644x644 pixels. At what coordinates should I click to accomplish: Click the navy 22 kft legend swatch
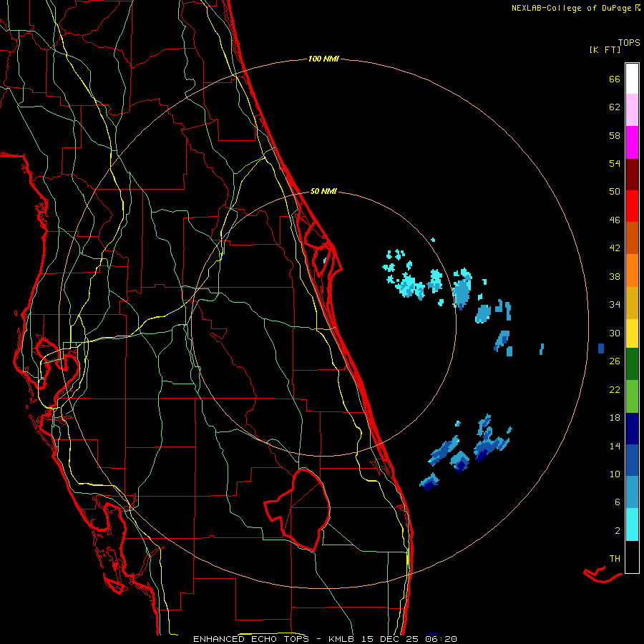(632, 429)
